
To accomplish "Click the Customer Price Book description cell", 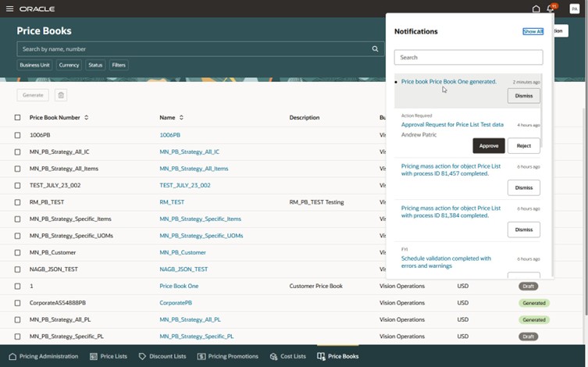I will (315, 286).
